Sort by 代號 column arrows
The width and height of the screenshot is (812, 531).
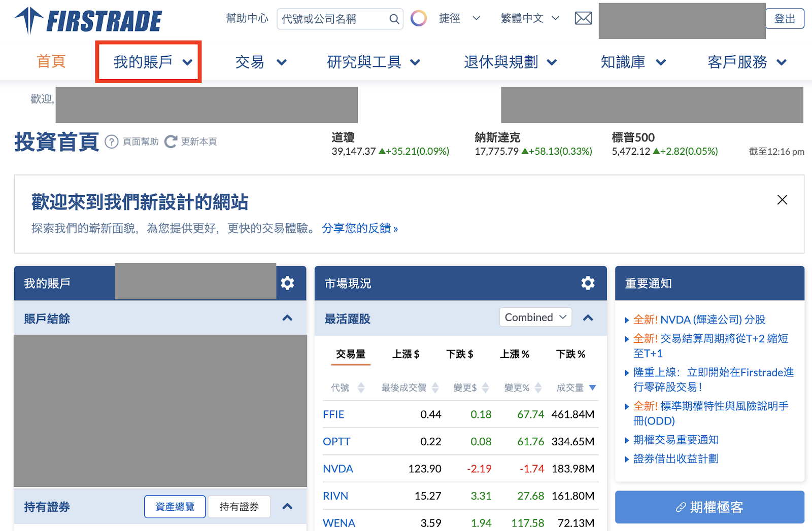[x=361, y=388]
